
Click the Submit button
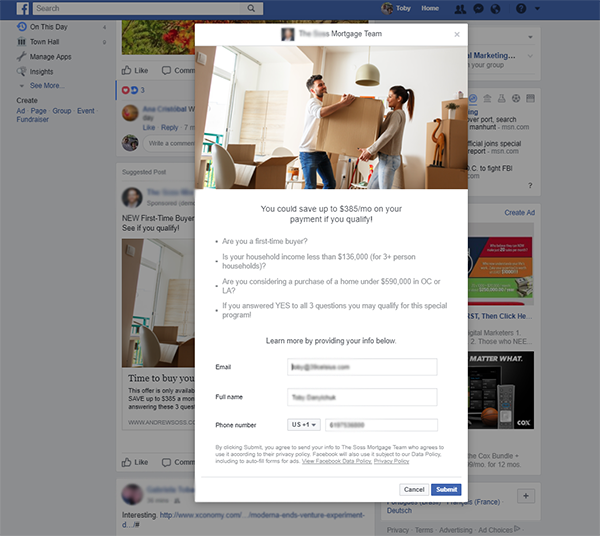click(446, 489)
